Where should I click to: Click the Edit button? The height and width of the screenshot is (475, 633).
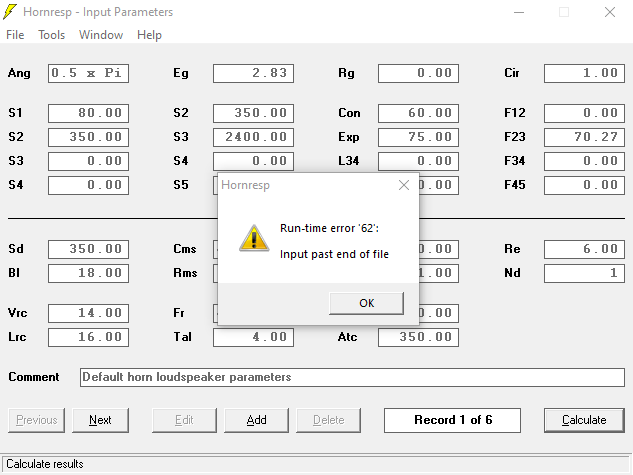(x=184, y=420)
